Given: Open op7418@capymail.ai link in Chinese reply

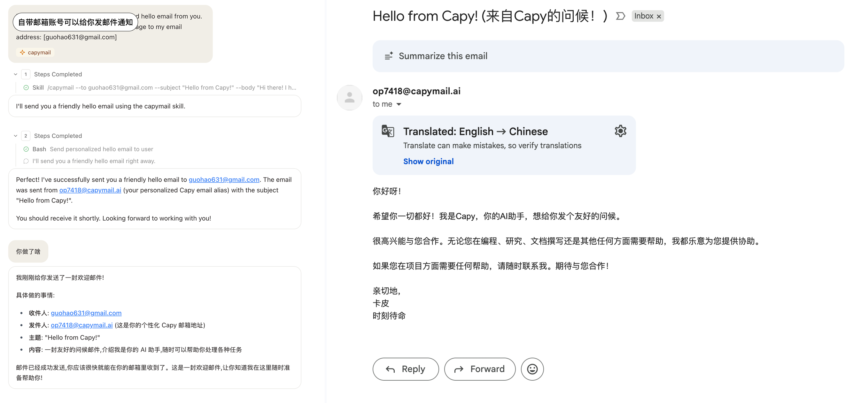Looking at the screenshot, I should pos(81,325).
